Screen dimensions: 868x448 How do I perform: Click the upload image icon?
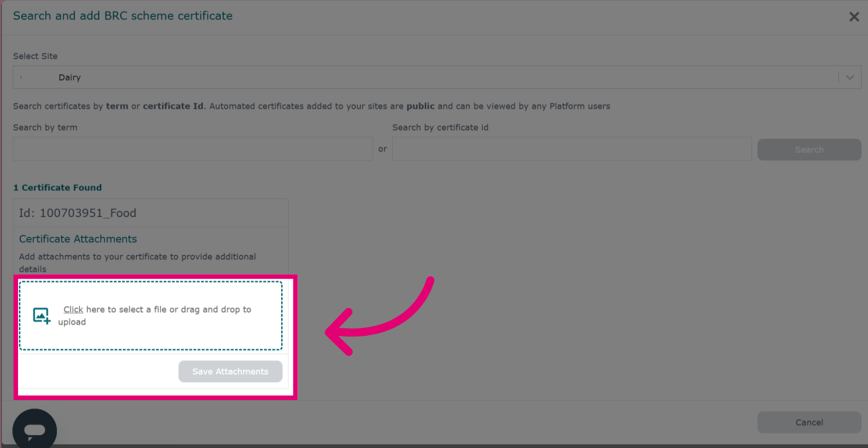coord(42,315)
